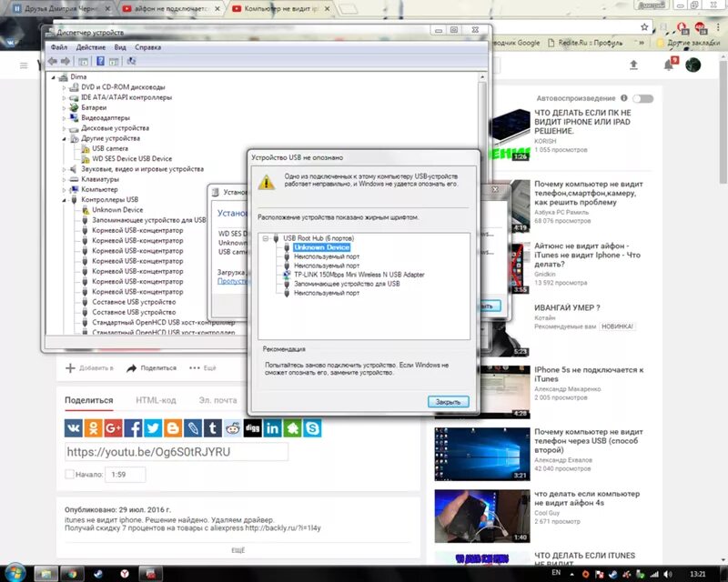Share the video via Skype icon

coord(312,428)
